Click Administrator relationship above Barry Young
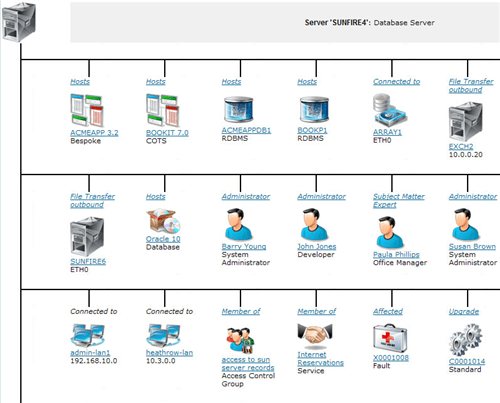The image size is (500, 403). click(x=246, y=197)
